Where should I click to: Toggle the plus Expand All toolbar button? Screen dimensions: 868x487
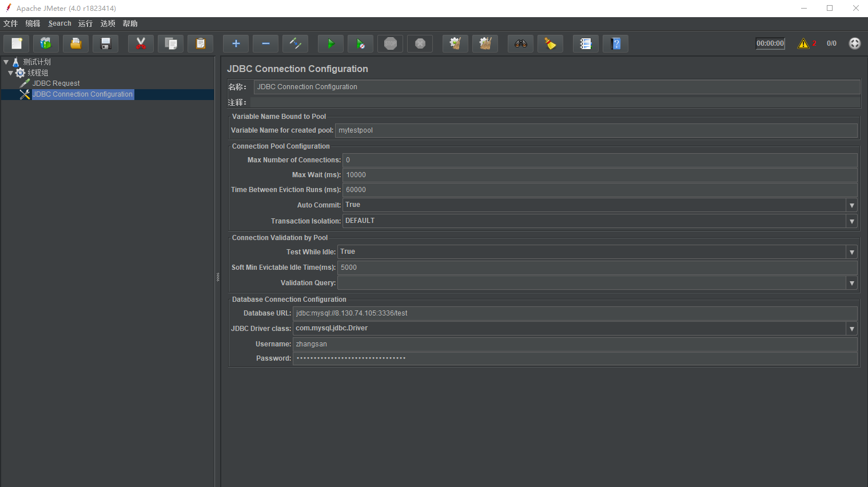pyautogui.click(x=236, y=43)
